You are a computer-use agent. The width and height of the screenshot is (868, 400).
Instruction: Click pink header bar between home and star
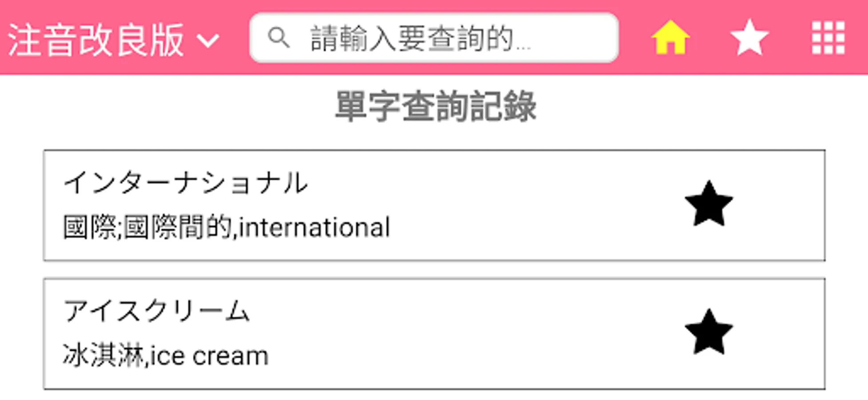pyautogui.click(x=710, y=38)
